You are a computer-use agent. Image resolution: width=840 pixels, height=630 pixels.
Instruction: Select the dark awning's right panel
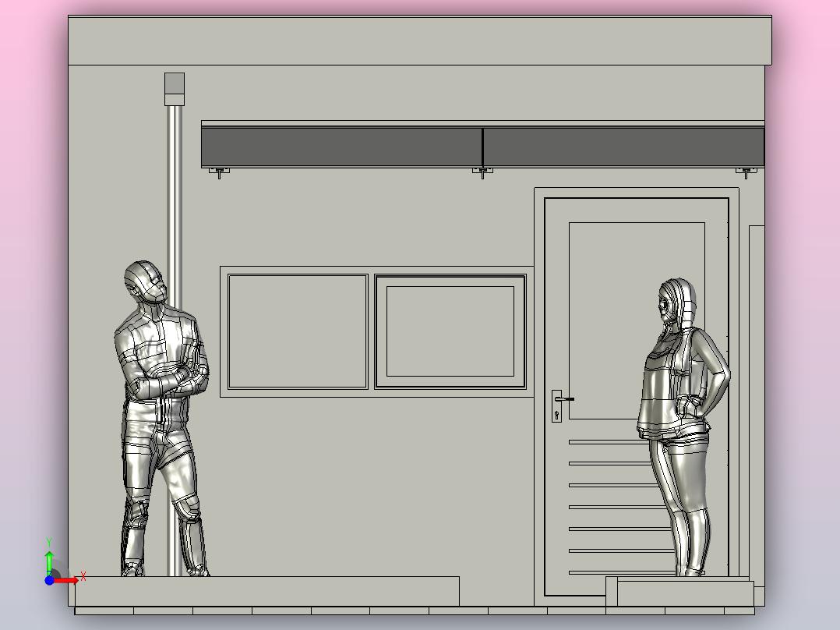623,147
